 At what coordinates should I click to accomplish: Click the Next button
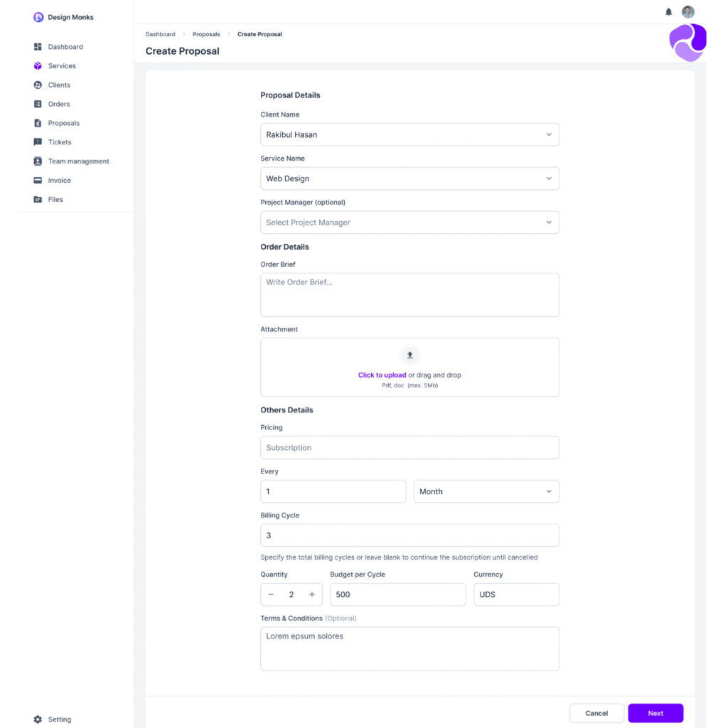[655, 713]
